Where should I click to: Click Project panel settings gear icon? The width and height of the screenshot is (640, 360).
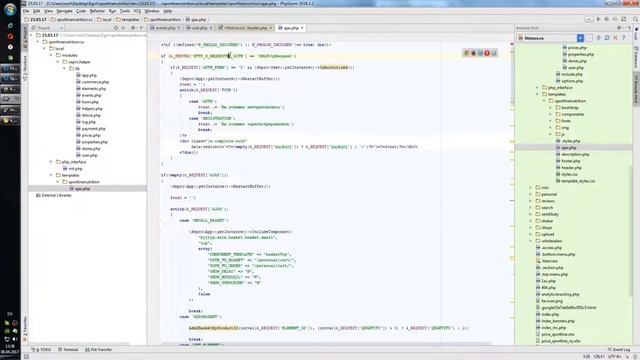pyautogui.click(x=133, y=28)
